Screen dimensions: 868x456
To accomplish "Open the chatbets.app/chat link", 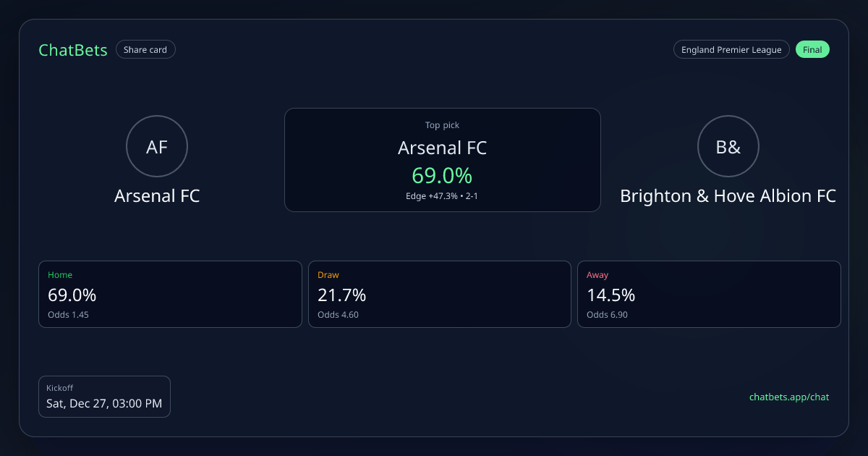I will click(x=788, y=397).
